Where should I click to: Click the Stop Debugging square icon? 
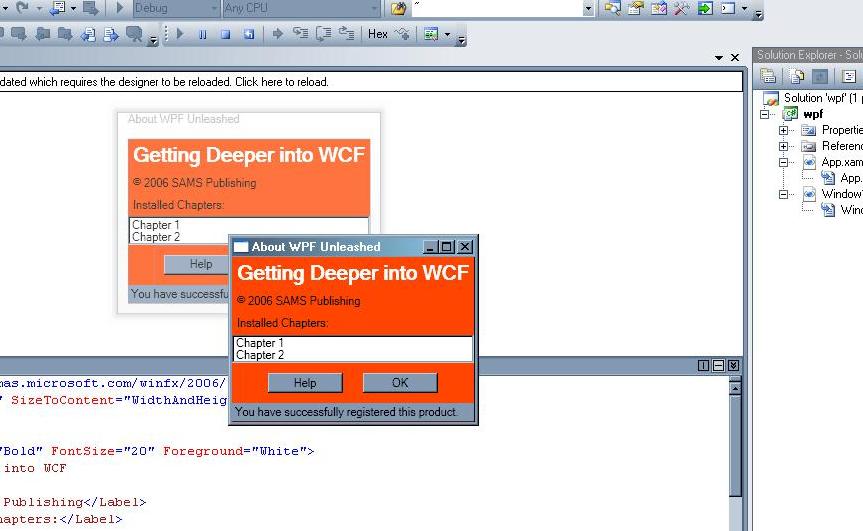(x=225, y=34)
